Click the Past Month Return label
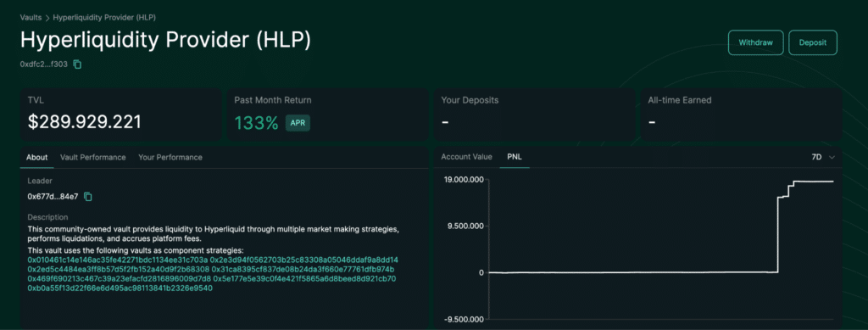This screenshot has width=868, height=330. [272, 100]
